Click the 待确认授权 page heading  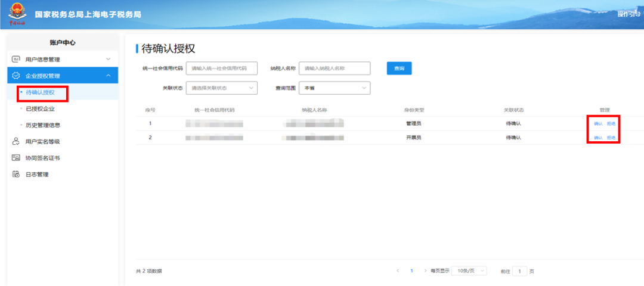(x=168, y=49)
